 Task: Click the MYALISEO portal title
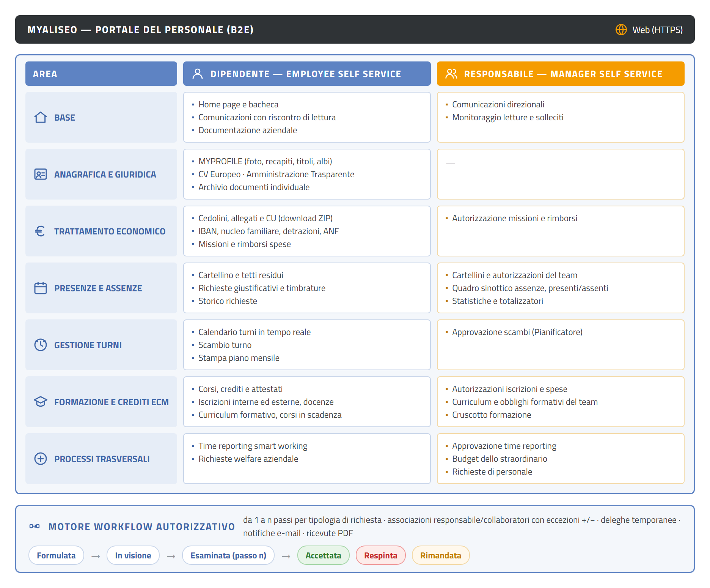coord(141,30)
